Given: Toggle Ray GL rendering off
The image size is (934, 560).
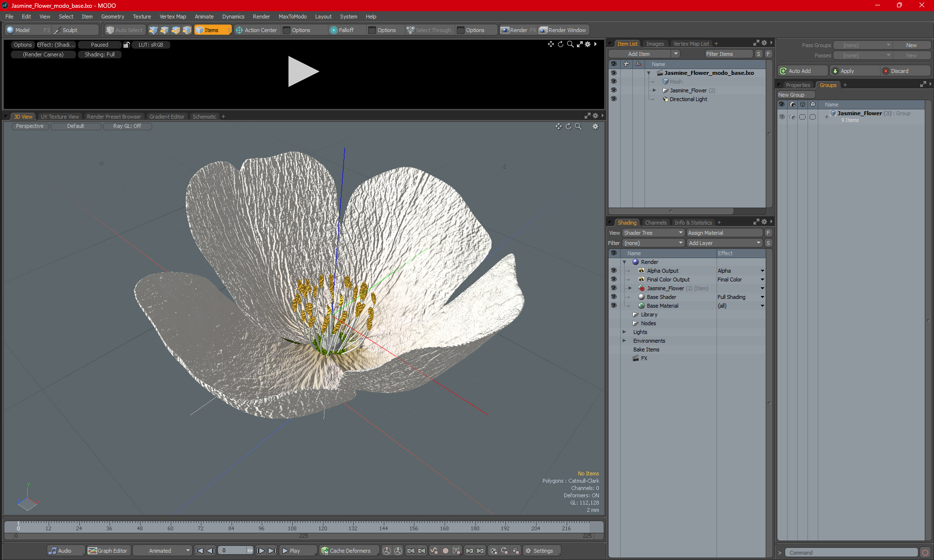Looking at the screenshot, I should point(127,126).
